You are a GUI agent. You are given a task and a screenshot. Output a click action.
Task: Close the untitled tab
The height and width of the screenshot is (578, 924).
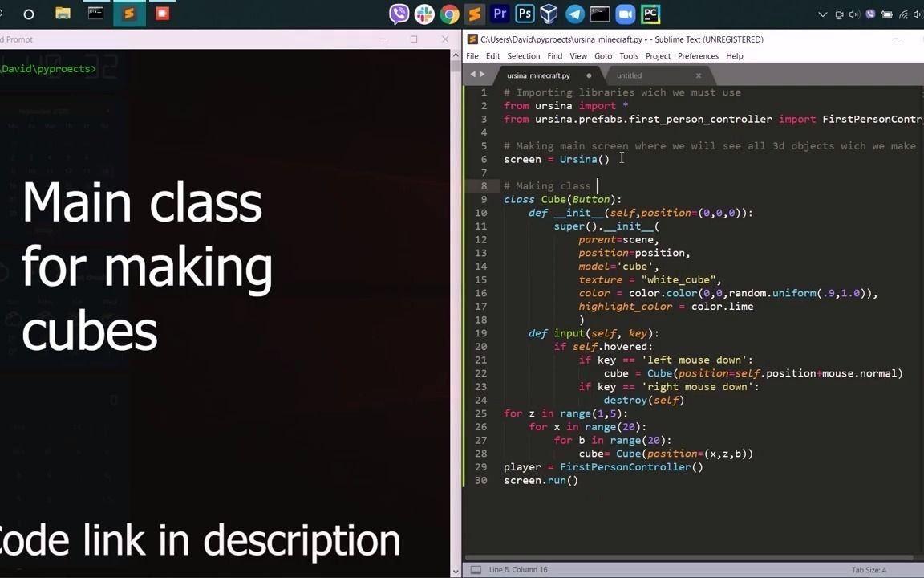[x=699, y=75]
